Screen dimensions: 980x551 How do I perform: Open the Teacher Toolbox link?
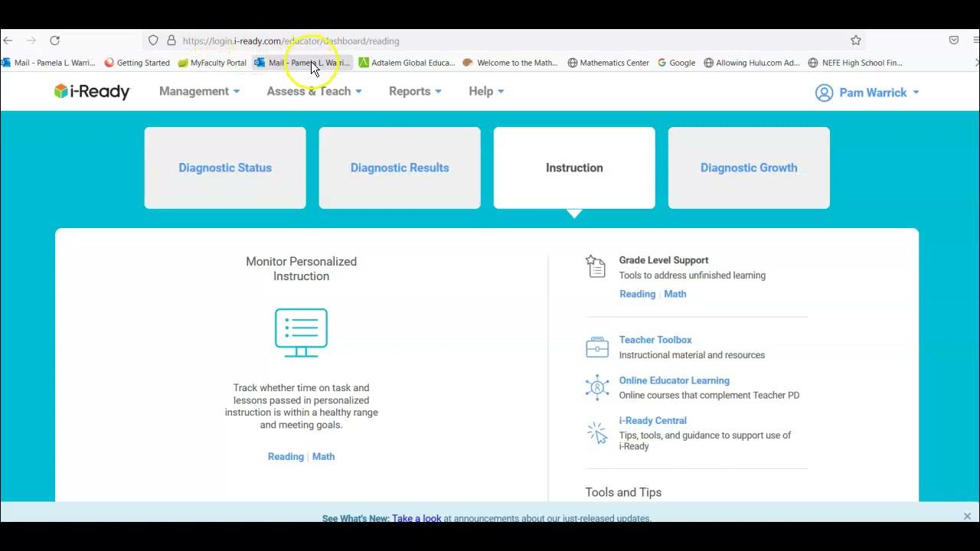point(655,340)
